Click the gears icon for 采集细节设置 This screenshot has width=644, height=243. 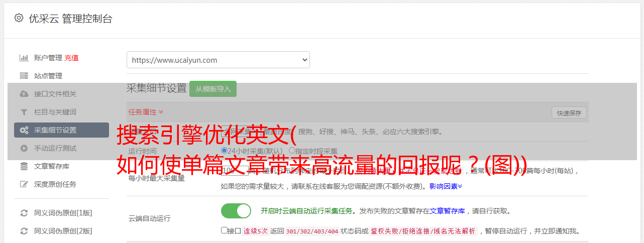click(x=24, y=130)
